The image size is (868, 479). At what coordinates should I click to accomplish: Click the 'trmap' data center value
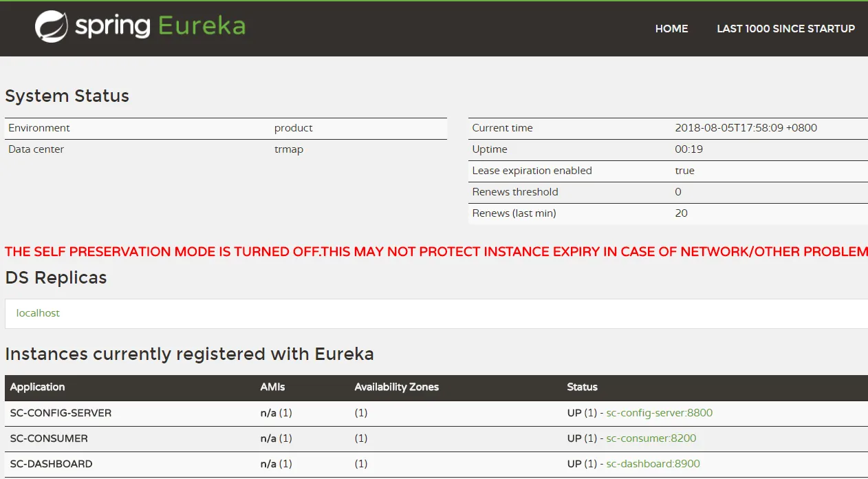tap(289, 149)
